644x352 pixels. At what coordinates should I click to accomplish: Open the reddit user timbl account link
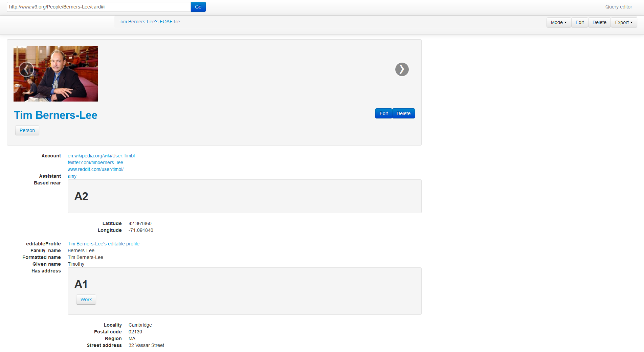[x=95, y=169]
